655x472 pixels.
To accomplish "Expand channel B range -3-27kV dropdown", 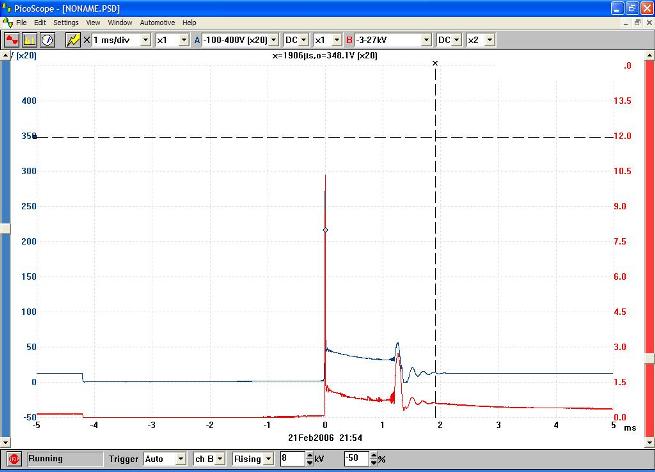I will (425, 39).
